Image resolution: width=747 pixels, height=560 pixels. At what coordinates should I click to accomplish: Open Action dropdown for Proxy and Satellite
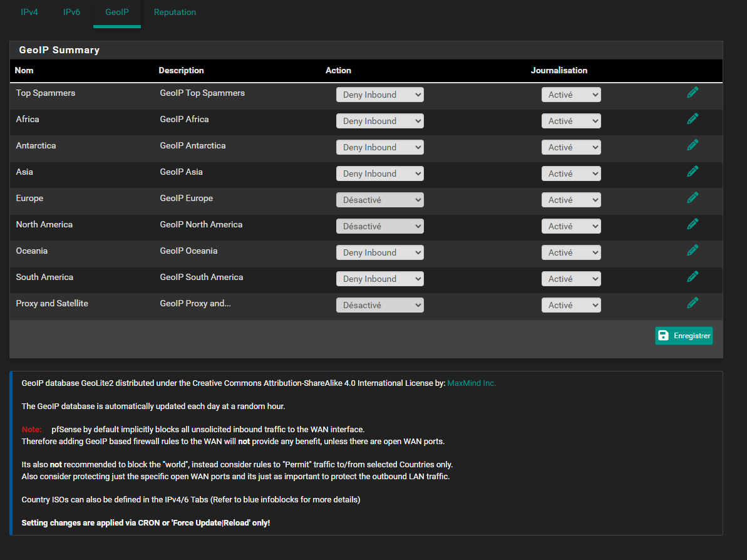(379, 305)
